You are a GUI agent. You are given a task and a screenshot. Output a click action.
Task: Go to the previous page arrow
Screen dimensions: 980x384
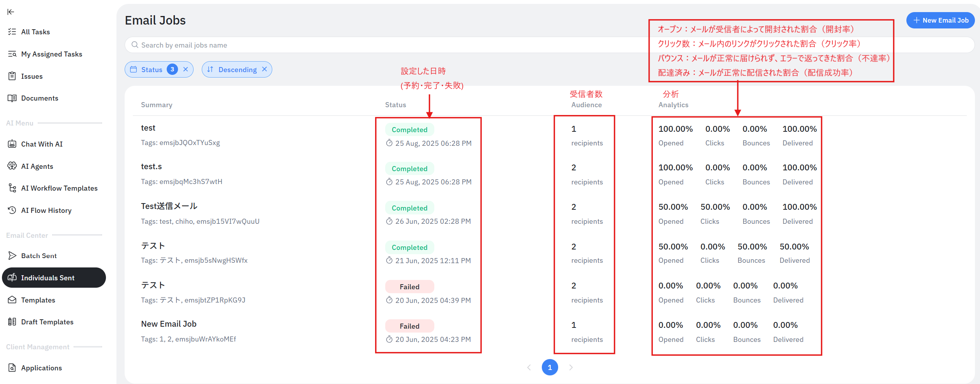pyautogui.click(x=529, y=367)
